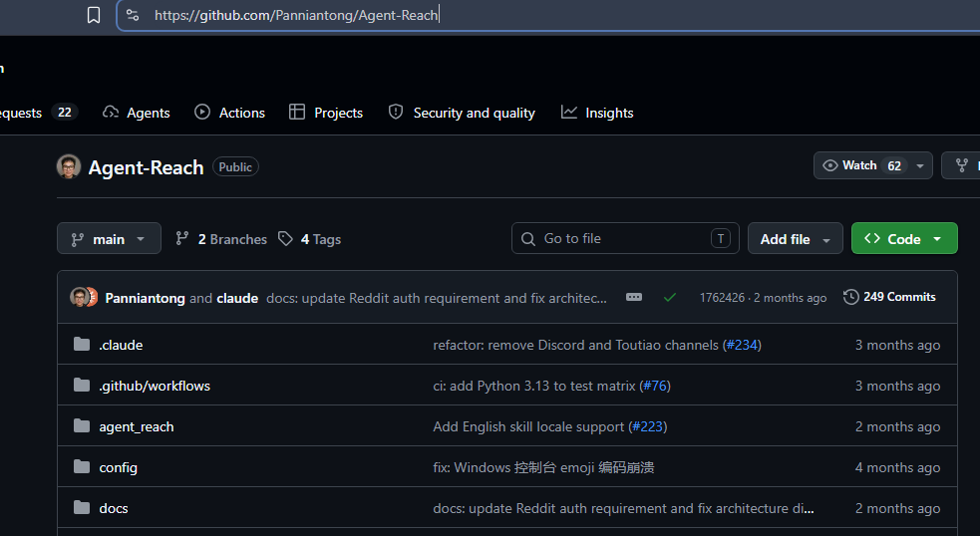Open the .github/workflows folder

click(x=155, y=387)
